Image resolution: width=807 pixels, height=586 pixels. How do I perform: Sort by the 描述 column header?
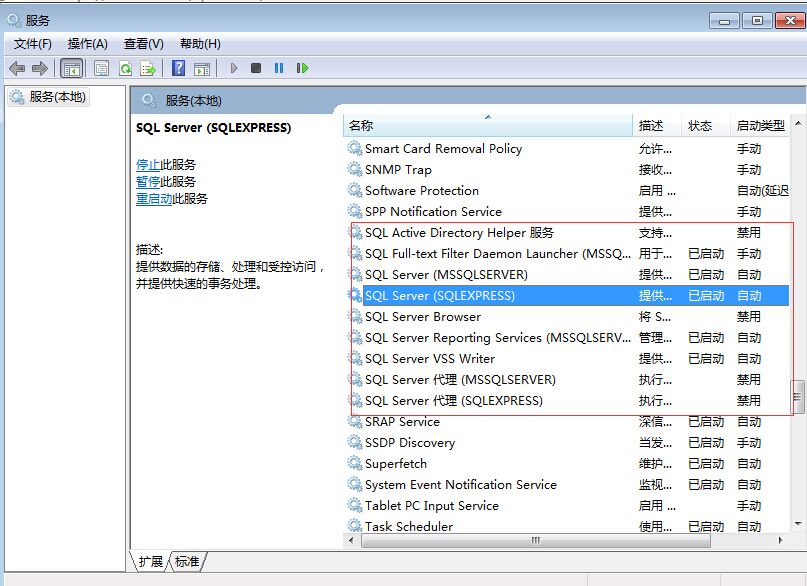coord(657,126)
